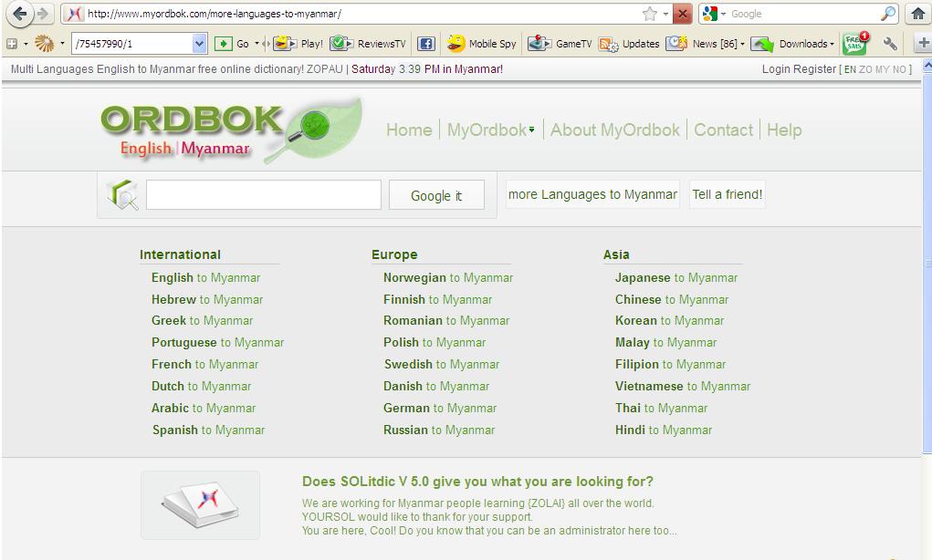Switch language to MY
This screenshot has height=560, width=932.
[x=882, y=69]
